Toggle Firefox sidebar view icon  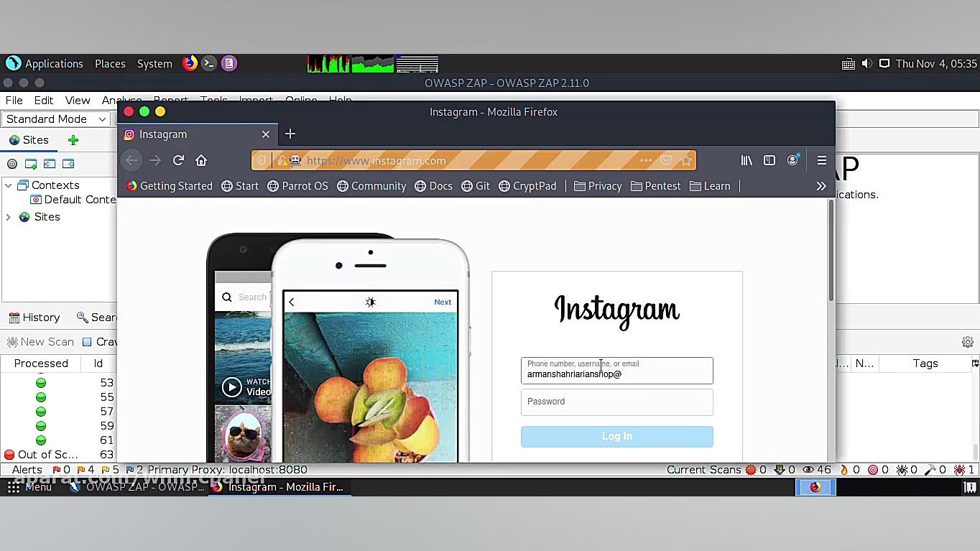click(x=769, y=160)
